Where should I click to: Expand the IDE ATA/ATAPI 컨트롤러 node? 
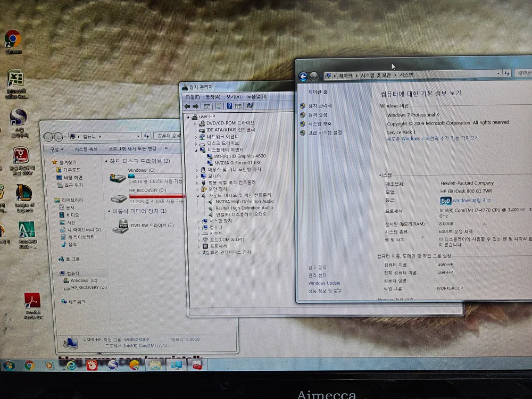[195, 130]
